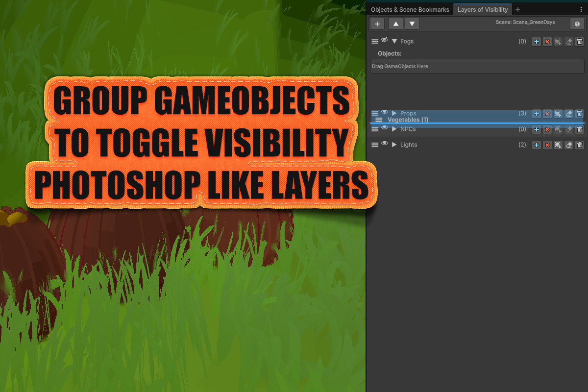Select all objects in Lights layer
Viewport: 588px width, 392px height.
tap(558, 145)
